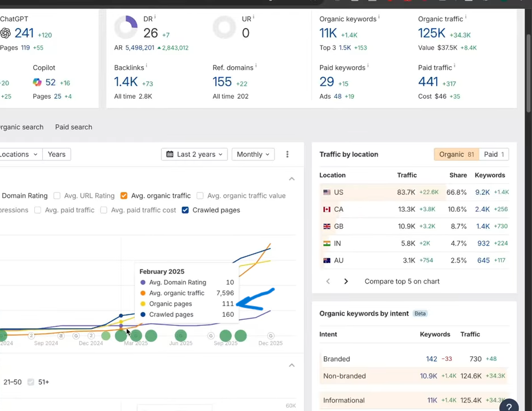Click the DR donut chart icon
This screenshot has height=411, width=532.
[126, 27]
